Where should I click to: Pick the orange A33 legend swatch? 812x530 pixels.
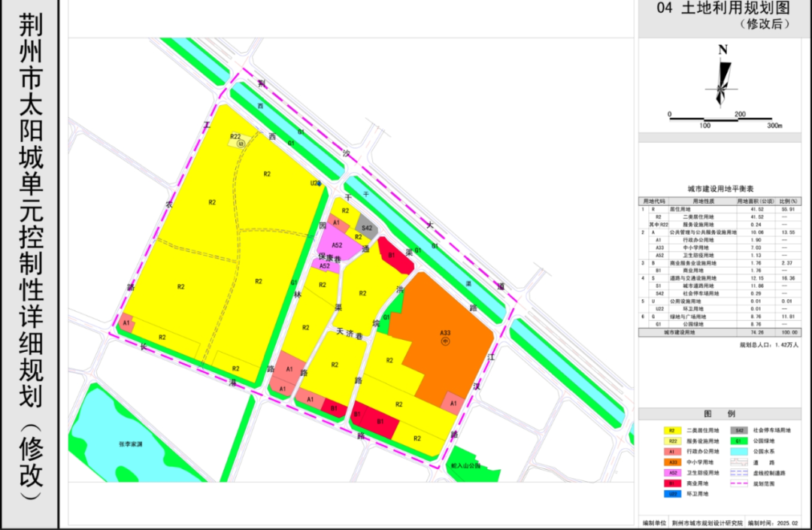point(668,462)
